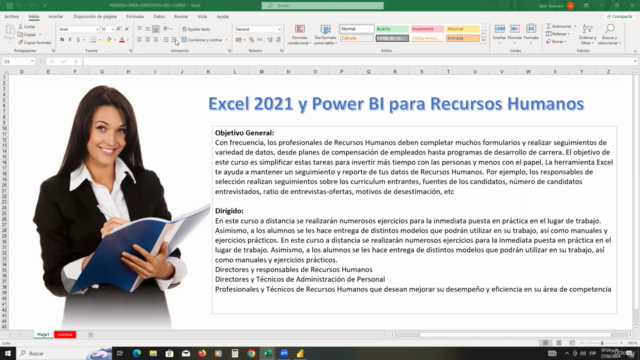Increase font size with the large A icon
This screenshot has width=640, height=360.
[x=119, y=29]
